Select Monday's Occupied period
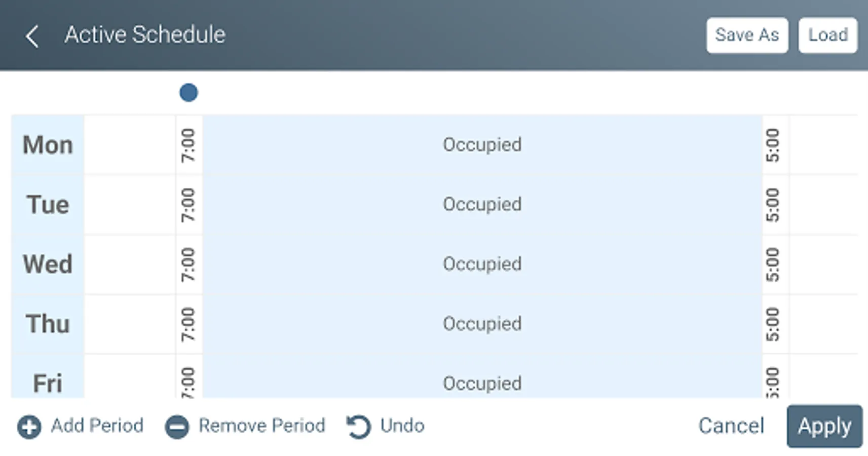 (482, 145)
